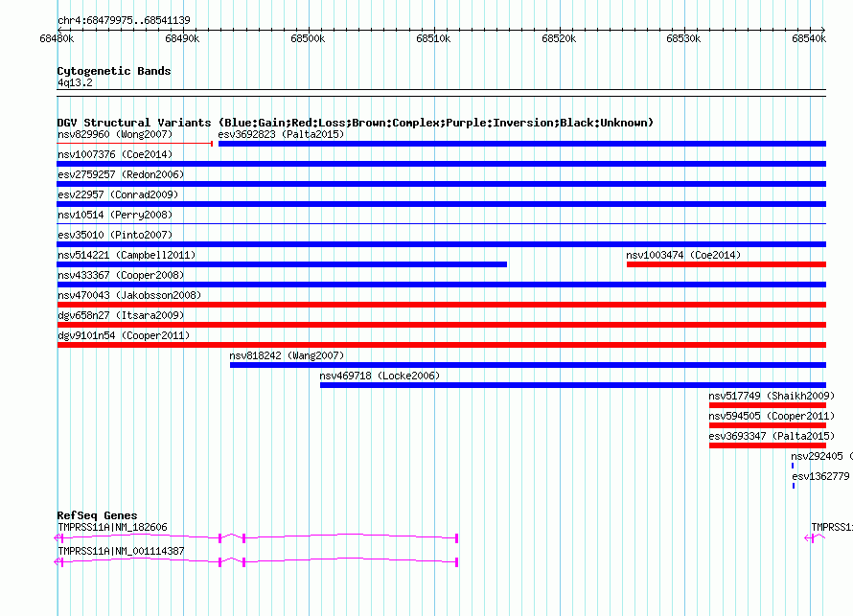Click the small esv1362779 variant marker
The width and height of the screenshot is (853, 616).
point(794,486)
